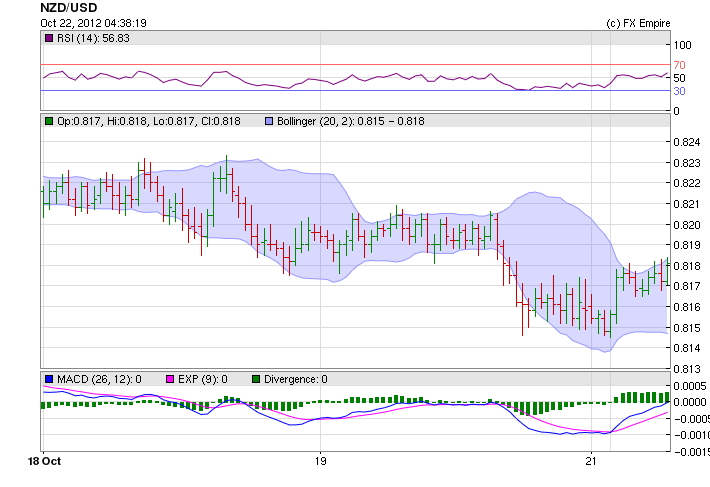Click the blue MACD legend swatch
The height and width of the screenshot is (487, 710).
(49, 379)
